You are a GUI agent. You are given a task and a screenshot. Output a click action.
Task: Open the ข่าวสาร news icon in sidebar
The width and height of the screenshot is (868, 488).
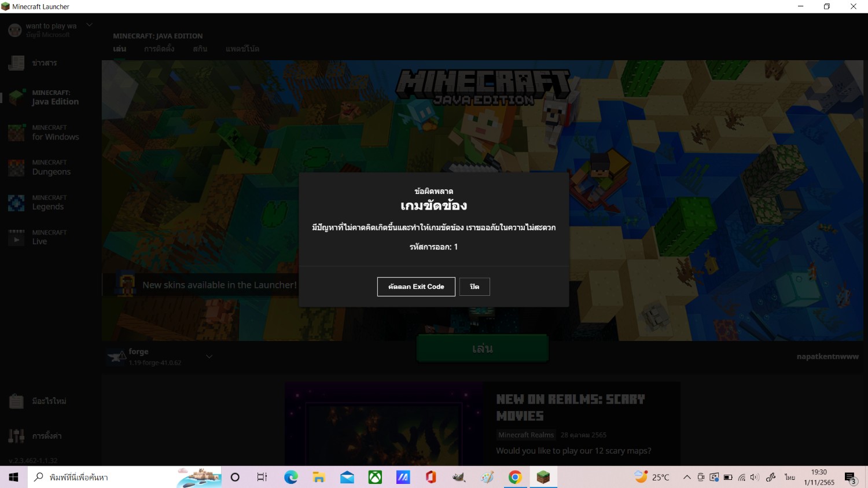pyautogui.click(x=16, y=63)
